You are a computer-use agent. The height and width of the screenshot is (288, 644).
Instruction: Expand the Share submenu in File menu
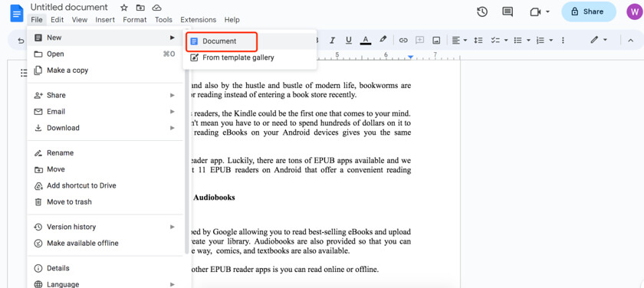pos(172,95)
